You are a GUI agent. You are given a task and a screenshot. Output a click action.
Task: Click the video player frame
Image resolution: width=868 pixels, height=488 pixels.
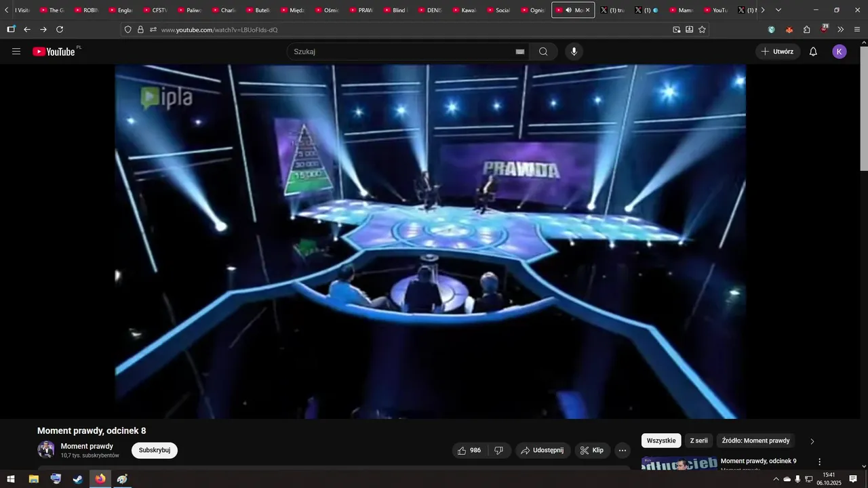pos(430,241)
